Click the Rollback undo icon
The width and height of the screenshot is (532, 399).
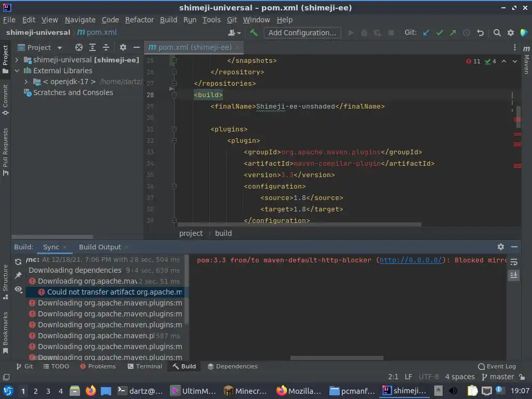480,33
